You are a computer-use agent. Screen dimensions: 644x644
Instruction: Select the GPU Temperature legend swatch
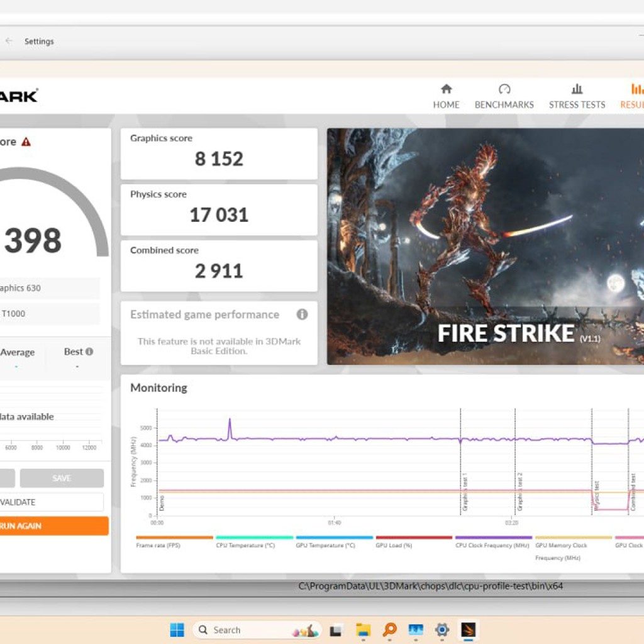(x=334, y=537)
